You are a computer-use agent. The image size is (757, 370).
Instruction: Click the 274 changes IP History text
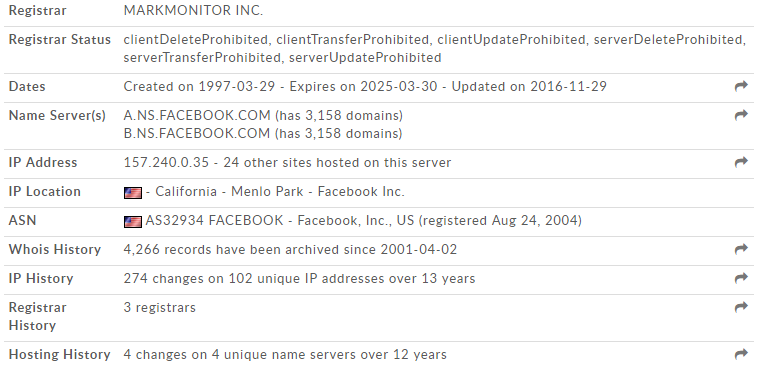[299, 278]
